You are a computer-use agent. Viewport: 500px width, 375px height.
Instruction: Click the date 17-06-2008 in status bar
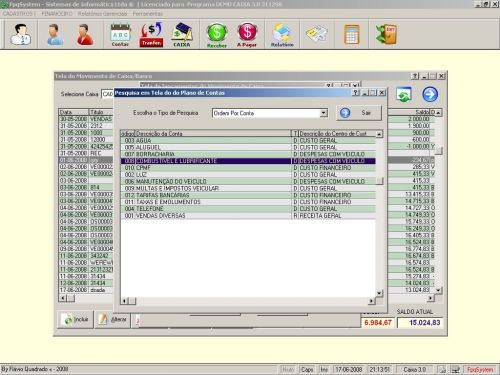click(x=349, y=369)
